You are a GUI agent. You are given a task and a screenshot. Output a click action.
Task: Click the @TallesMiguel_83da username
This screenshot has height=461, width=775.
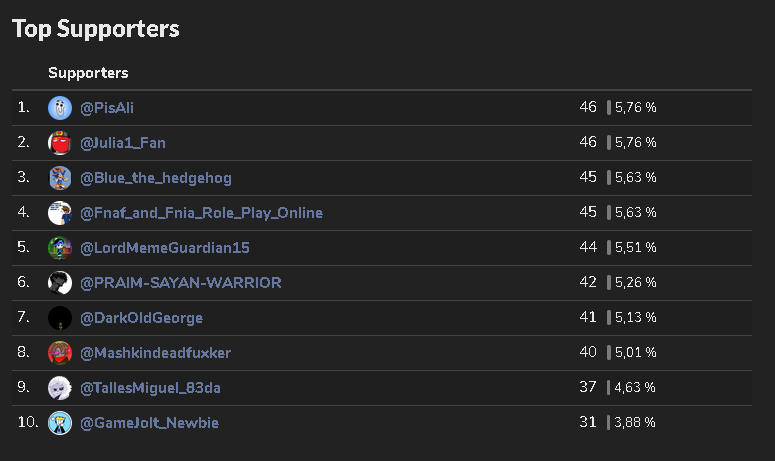click(x=150, y=388)
